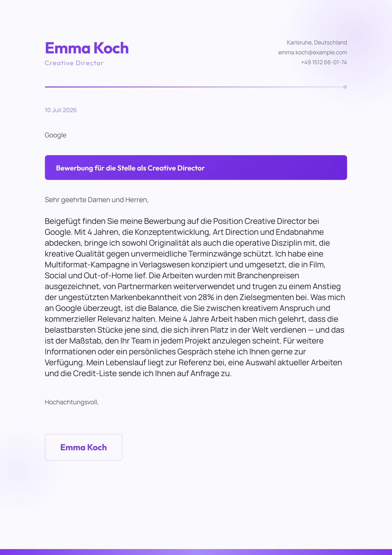Click the Bewerbung subject banner
This screenshot has width=392, height=555.
196,168
